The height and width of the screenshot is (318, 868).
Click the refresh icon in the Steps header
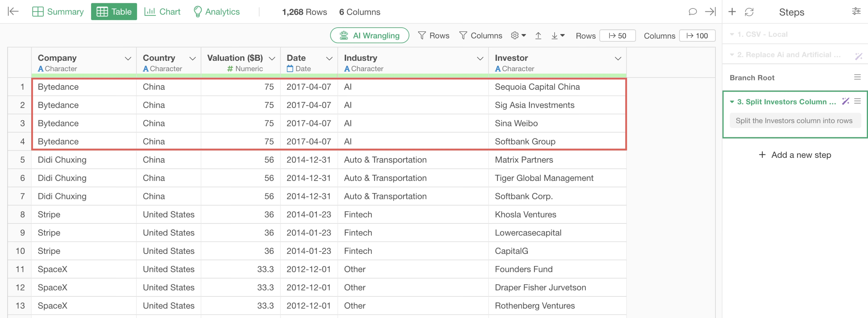(749, 12)
